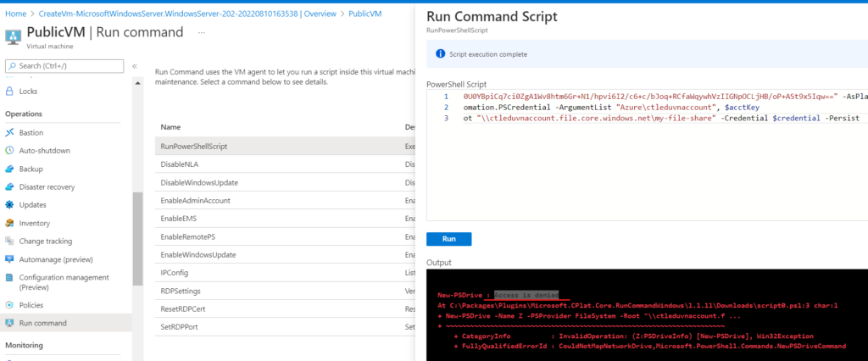Viewport: 868px width, 361px height.
Task: Focus the Search (Ctrl+/) field
Action: point(64,66)
